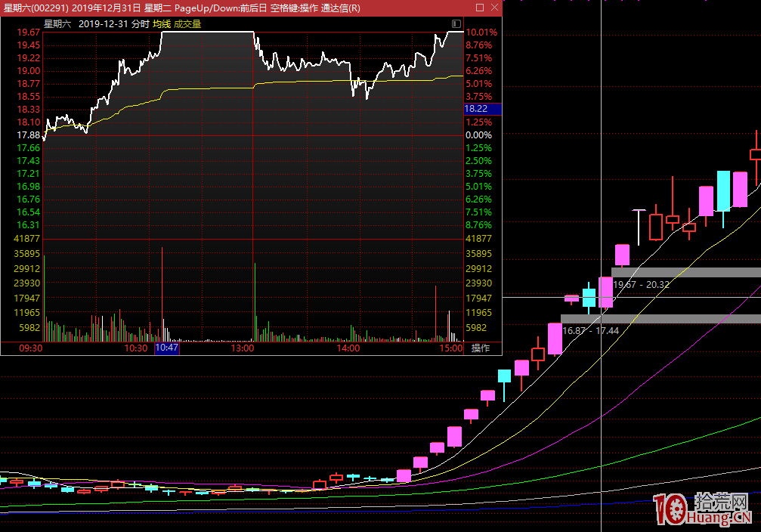Click the 10.01% limit-up label on percent axis
This screenshot has width=761, height=532.
click(x=481, y=32)
